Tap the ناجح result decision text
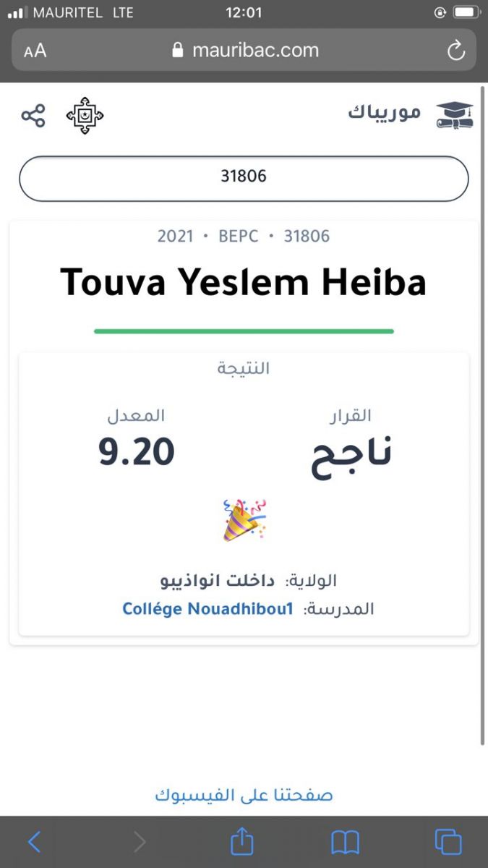The image size is (488, 868). coord(351,453)
